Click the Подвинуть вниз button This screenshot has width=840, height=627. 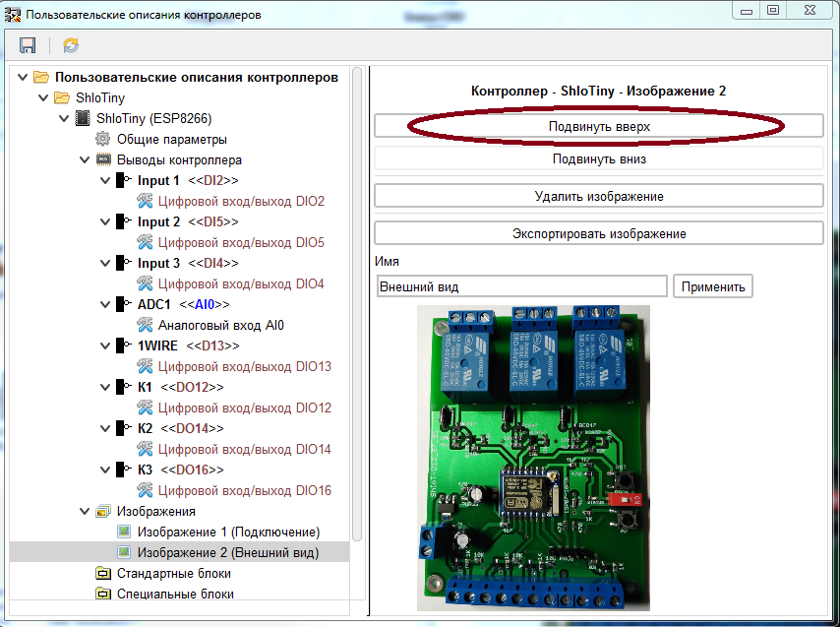(598, 159)
